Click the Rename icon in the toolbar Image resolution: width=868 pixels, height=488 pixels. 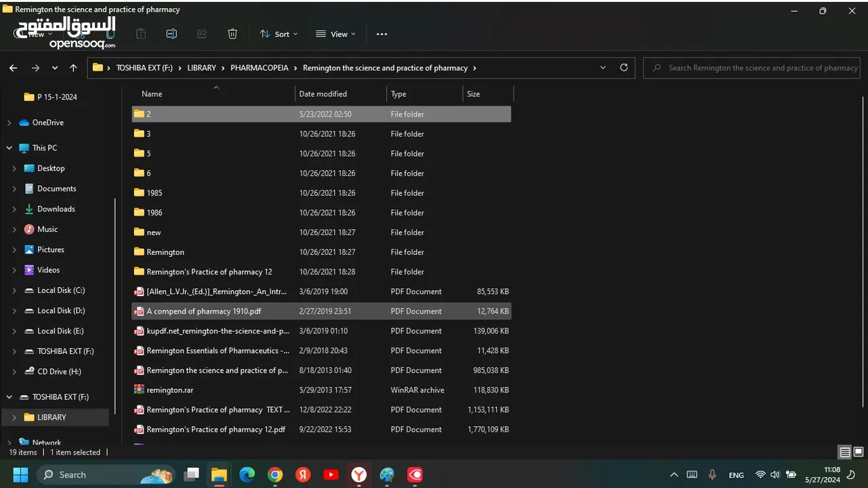171,34
